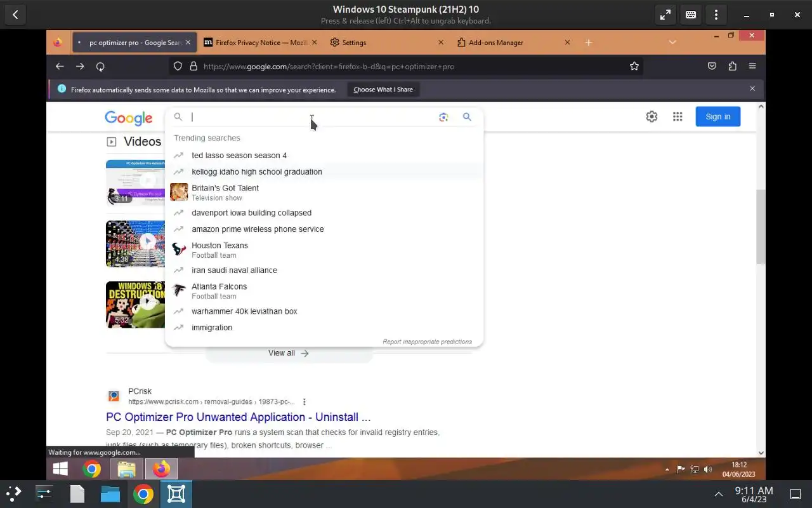Play the 4:38 video thumbnail
This screenshot has width=812, height=508.
[136, 243]
